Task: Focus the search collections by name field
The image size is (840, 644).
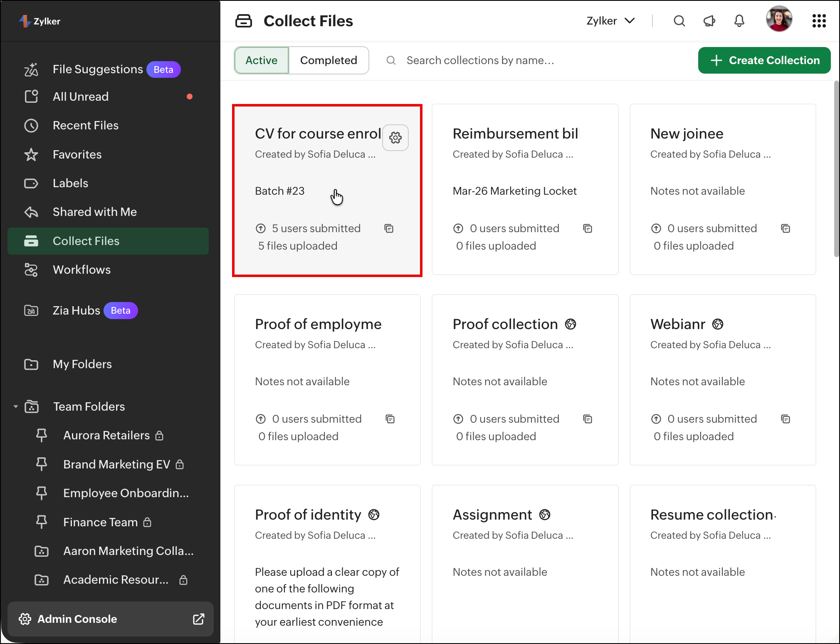Action: (480, 60)
